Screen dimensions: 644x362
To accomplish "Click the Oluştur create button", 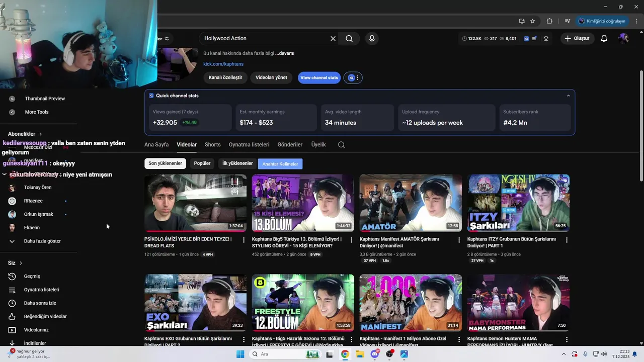I will [577, 38].
